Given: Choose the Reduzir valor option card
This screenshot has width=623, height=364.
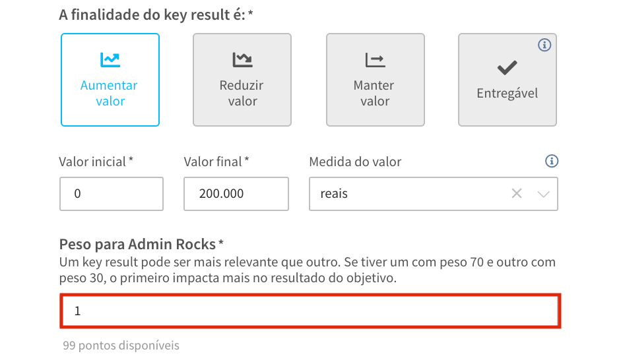Looking at the screenshot, I should point(242,80).
